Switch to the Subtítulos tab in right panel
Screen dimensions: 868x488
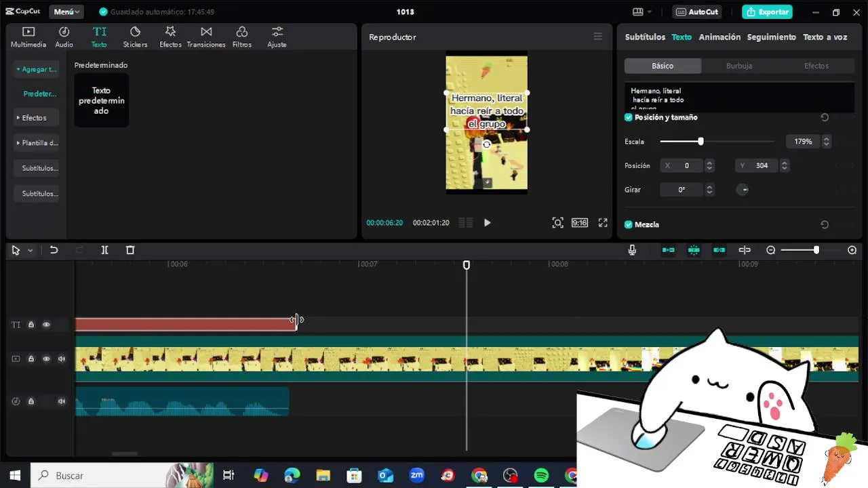point(645,37)
